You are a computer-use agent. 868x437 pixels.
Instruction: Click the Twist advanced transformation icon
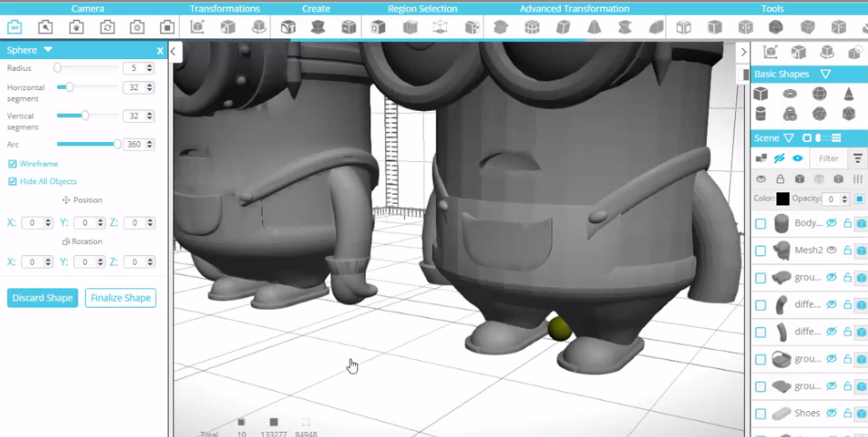pos(624,27)
